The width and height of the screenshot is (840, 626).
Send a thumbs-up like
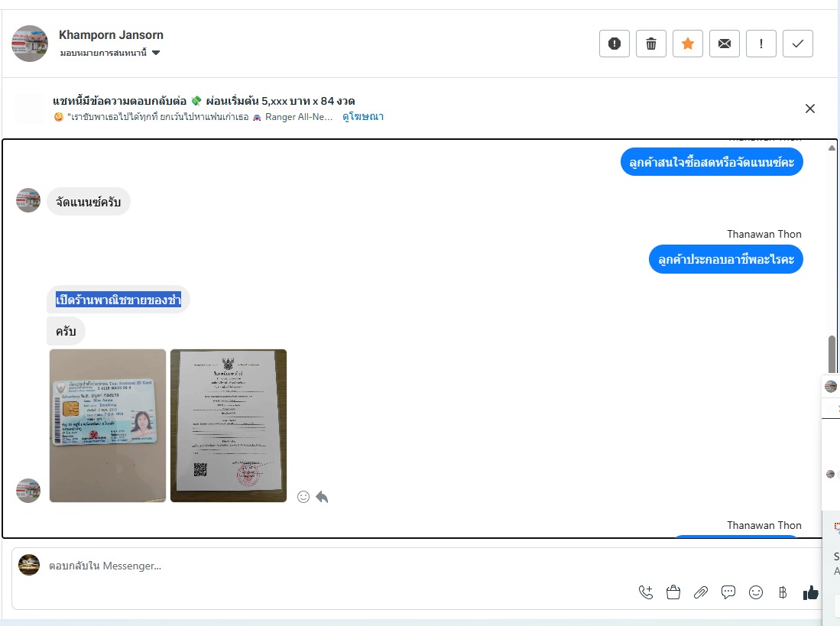810,592
